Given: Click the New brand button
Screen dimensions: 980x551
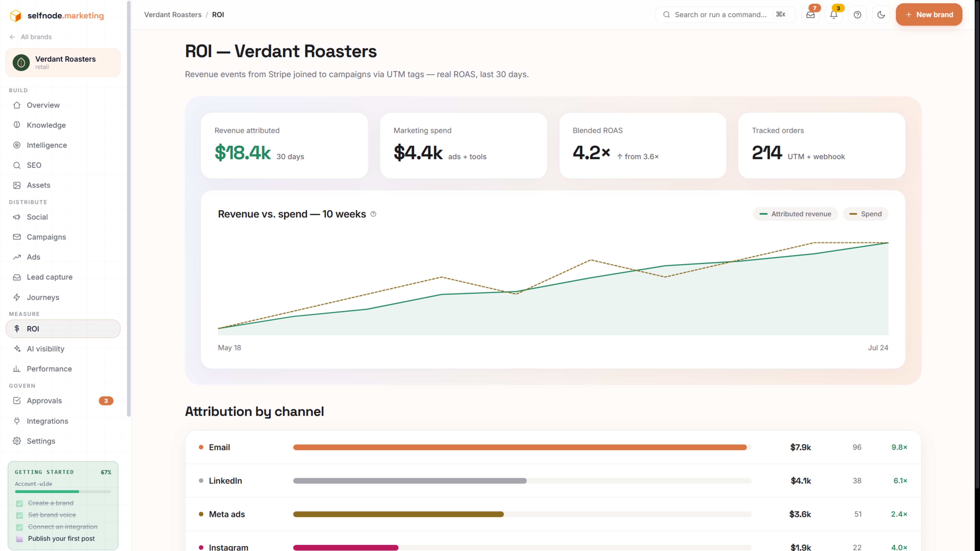Looking at the screenshot, I should click(x=929, y=14).
